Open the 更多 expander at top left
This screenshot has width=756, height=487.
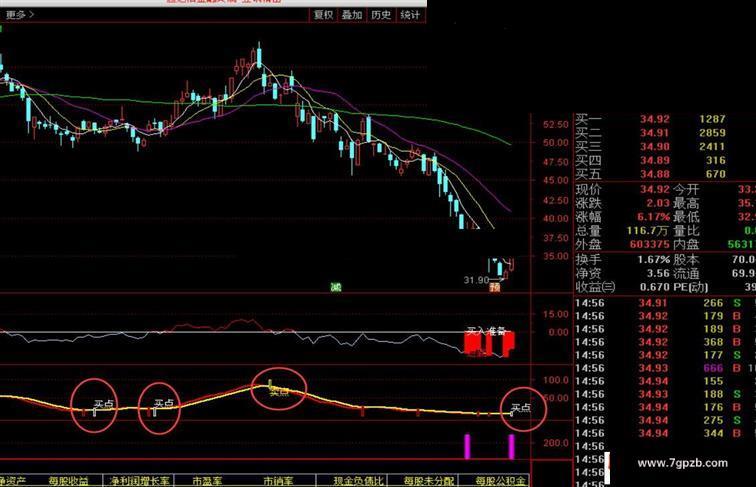[19, 15]
